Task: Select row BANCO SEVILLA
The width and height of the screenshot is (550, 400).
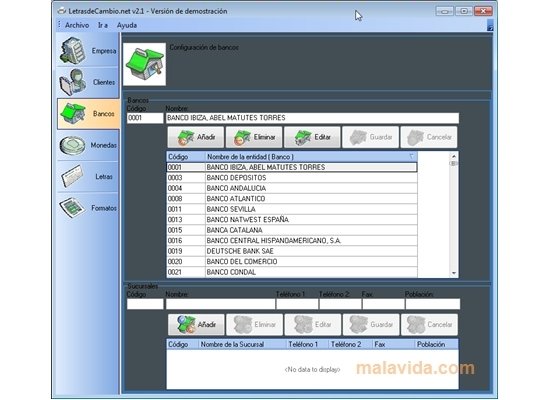Action: [x=292, y=209]
